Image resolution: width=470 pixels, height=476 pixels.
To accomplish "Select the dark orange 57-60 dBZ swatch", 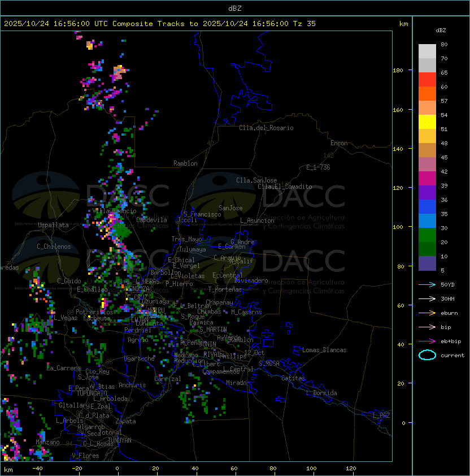I will click(x=427, y=93).
